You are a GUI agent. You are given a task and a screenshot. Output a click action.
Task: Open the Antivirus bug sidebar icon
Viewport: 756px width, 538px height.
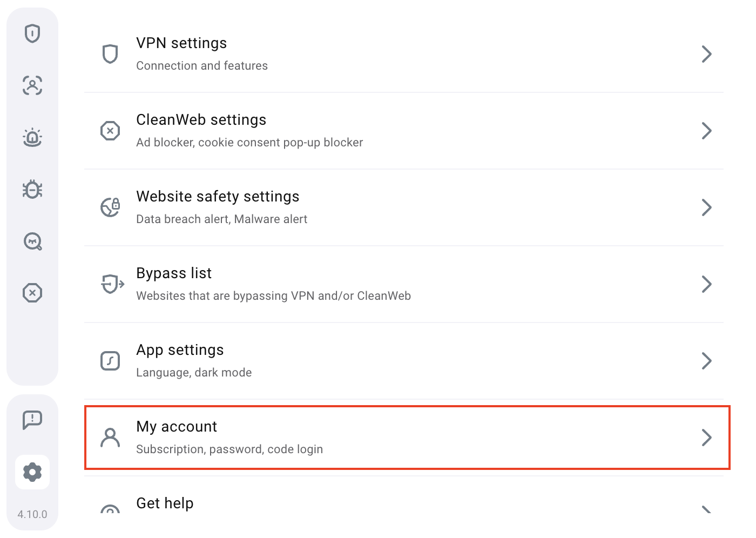32,189
